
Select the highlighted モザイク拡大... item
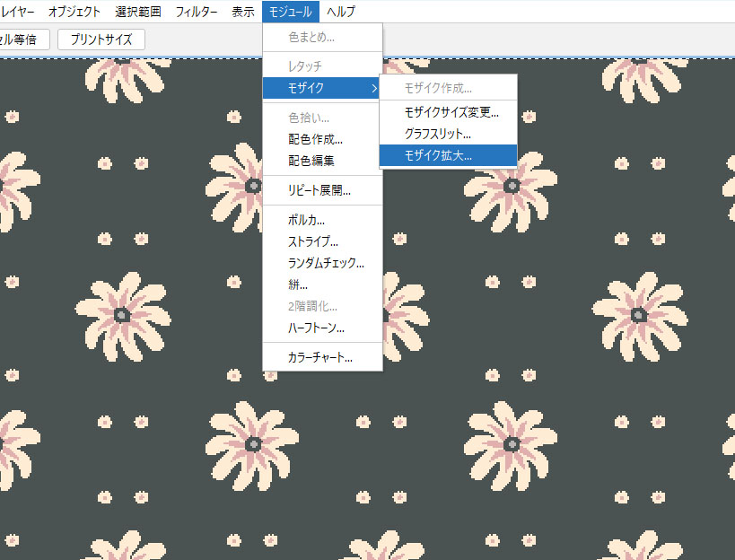[438, 155]
